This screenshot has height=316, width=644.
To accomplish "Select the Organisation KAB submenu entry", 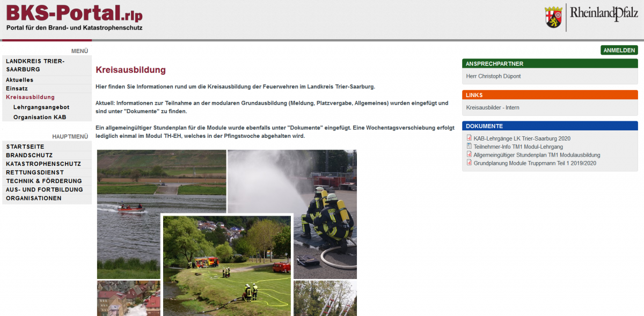I will tap(40, 117).
